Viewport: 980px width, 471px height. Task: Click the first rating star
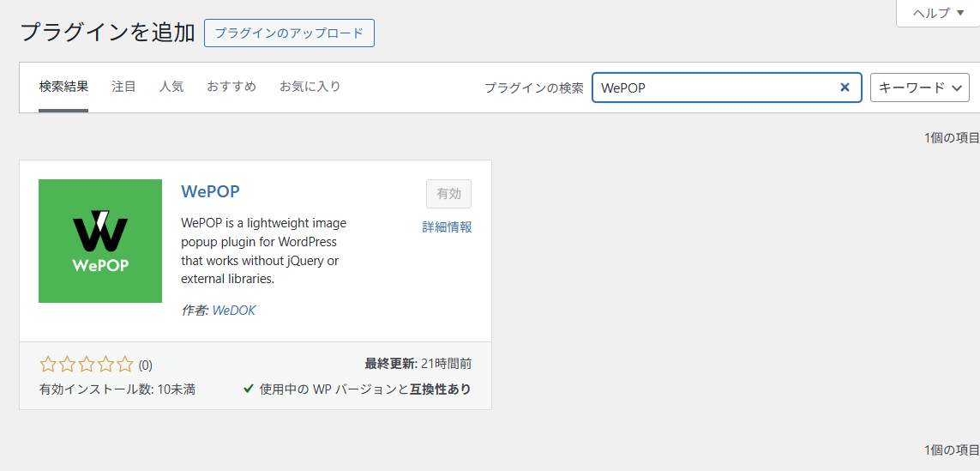[48, 364]
